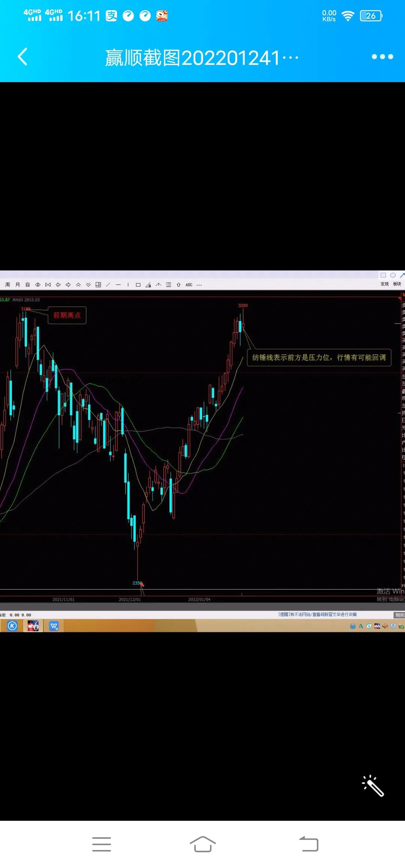This screenshot has height=868, width=405.
Task: Click the 3200 high price label
Action: point(243,305)
